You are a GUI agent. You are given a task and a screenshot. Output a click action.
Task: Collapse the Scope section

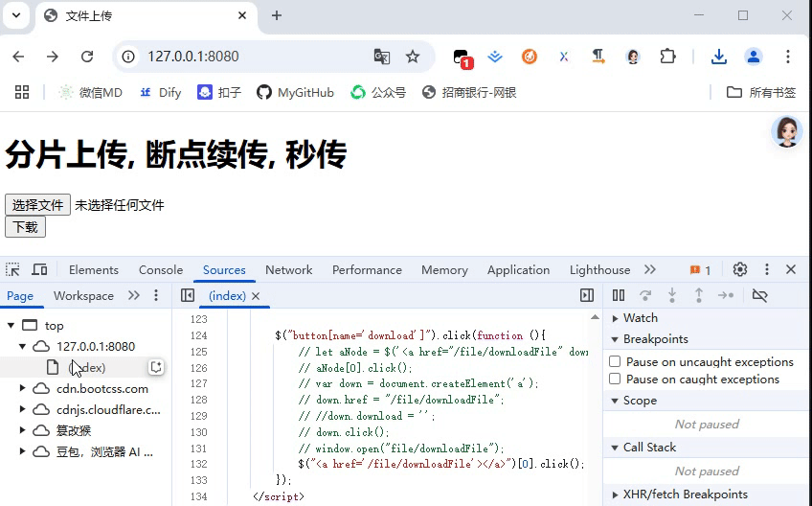tap(615, 401)
